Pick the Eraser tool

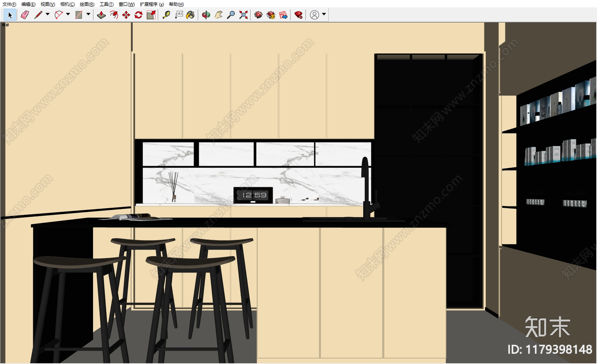(25, 15)
